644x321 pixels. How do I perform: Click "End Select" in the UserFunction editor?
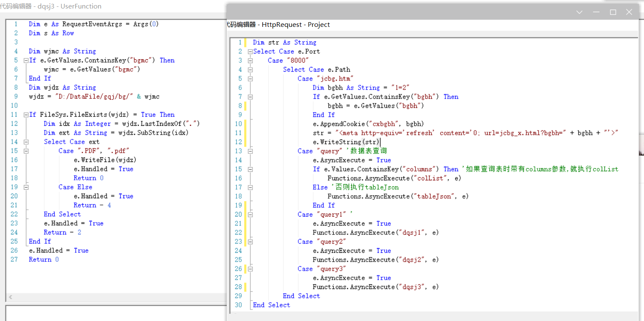click(62, 214)
